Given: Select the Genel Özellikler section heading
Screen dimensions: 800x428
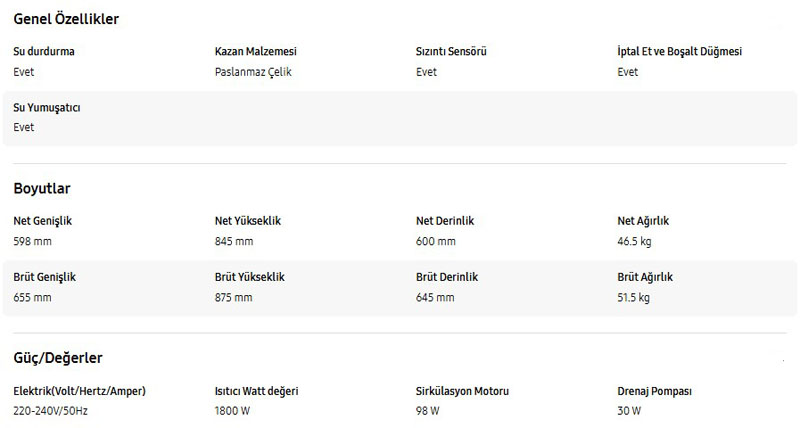Looking at the screenshot, I should pos(66,19).
